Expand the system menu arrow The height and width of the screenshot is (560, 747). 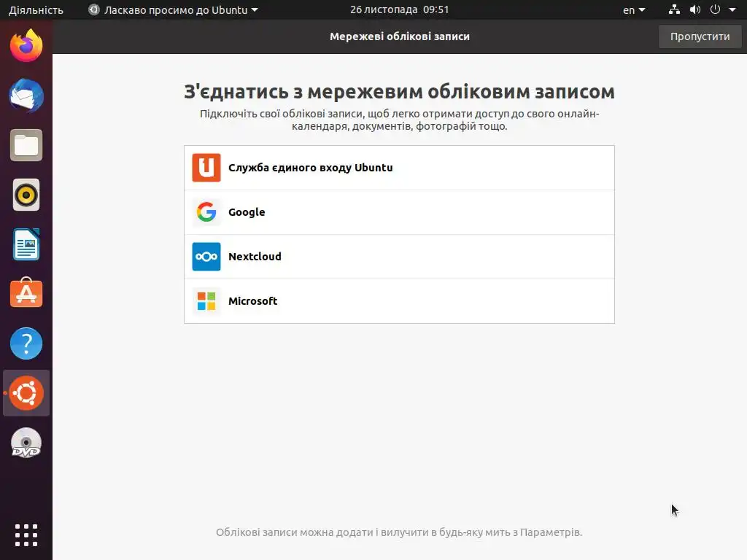tap(732, 10)
